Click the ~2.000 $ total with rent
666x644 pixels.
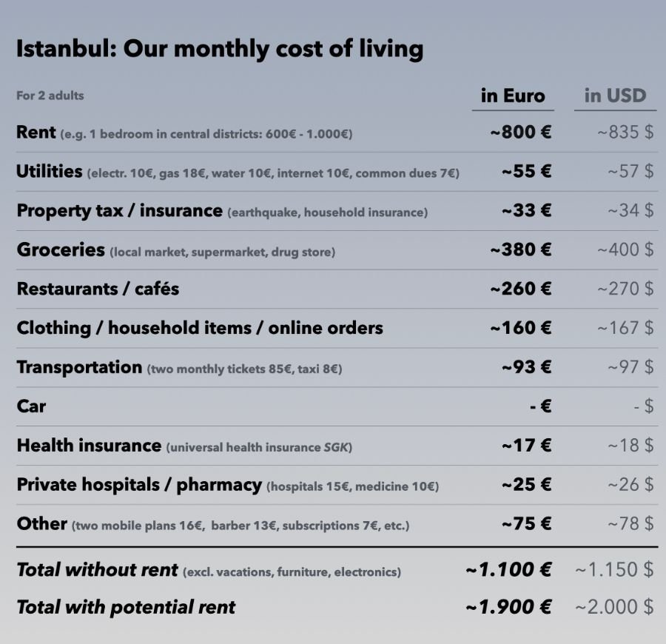613,608
